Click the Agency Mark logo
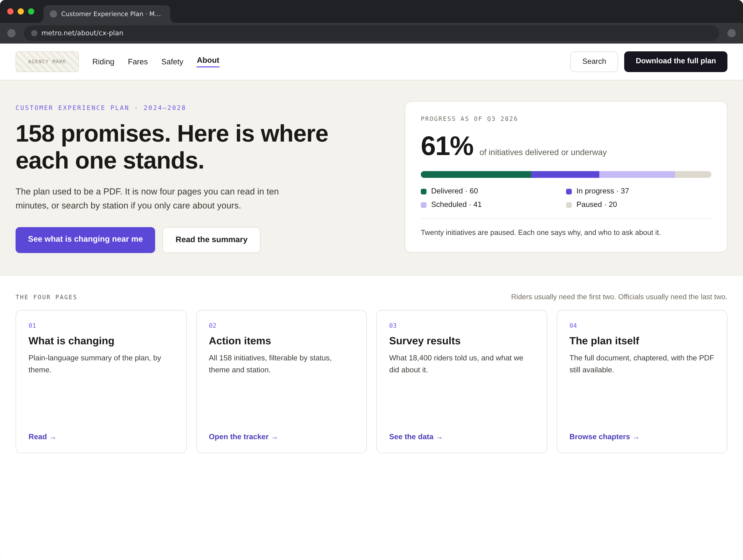 47,61
